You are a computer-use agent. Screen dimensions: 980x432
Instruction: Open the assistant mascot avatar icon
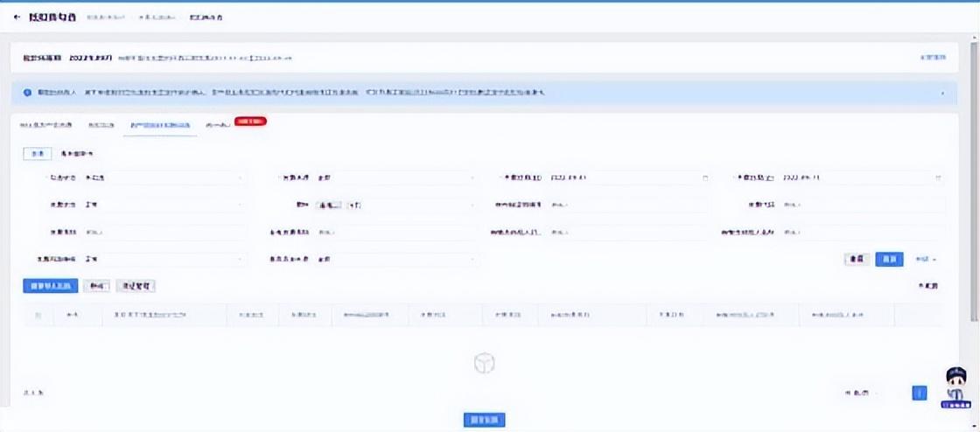point(955,387)
